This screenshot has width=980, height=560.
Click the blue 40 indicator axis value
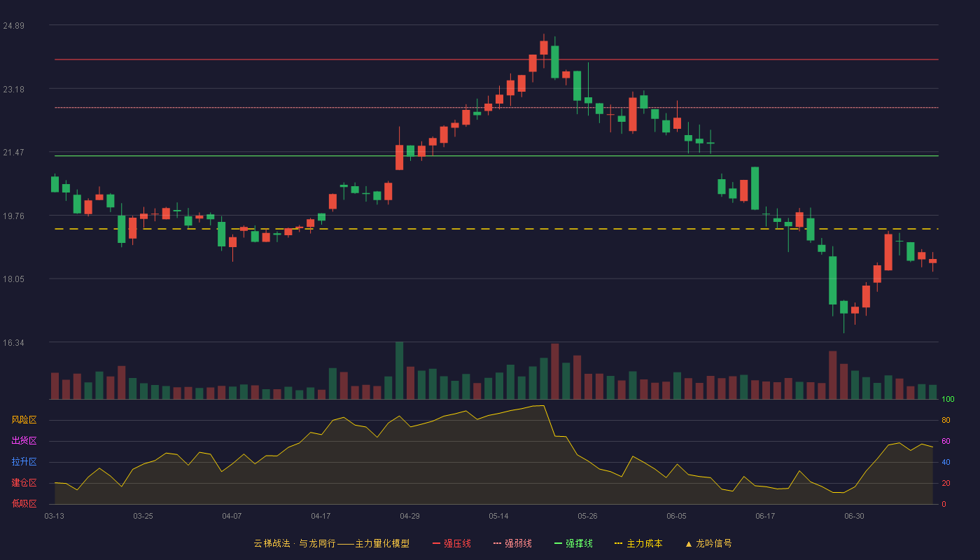[x=946, y=463]
